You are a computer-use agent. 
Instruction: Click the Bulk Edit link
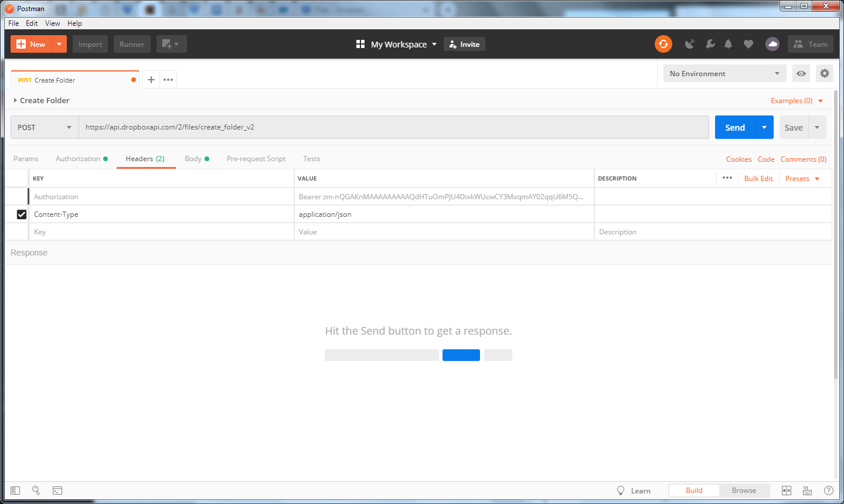[x=758, y=178]
